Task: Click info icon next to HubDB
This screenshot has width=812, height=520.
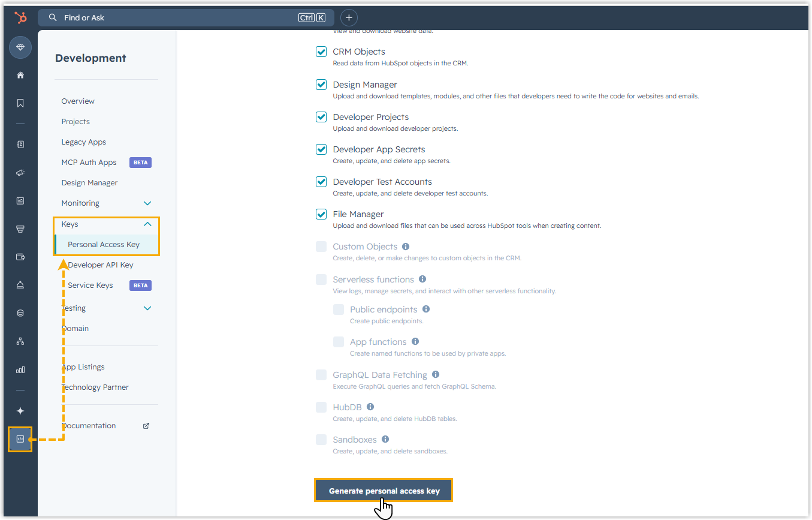Action: click(x=370, y=407)
